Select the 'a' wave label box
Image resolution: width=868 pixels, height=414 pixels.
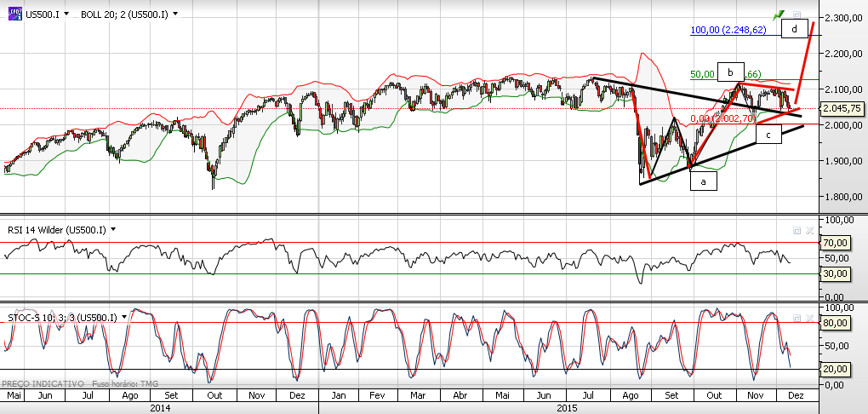pos(703,181)
